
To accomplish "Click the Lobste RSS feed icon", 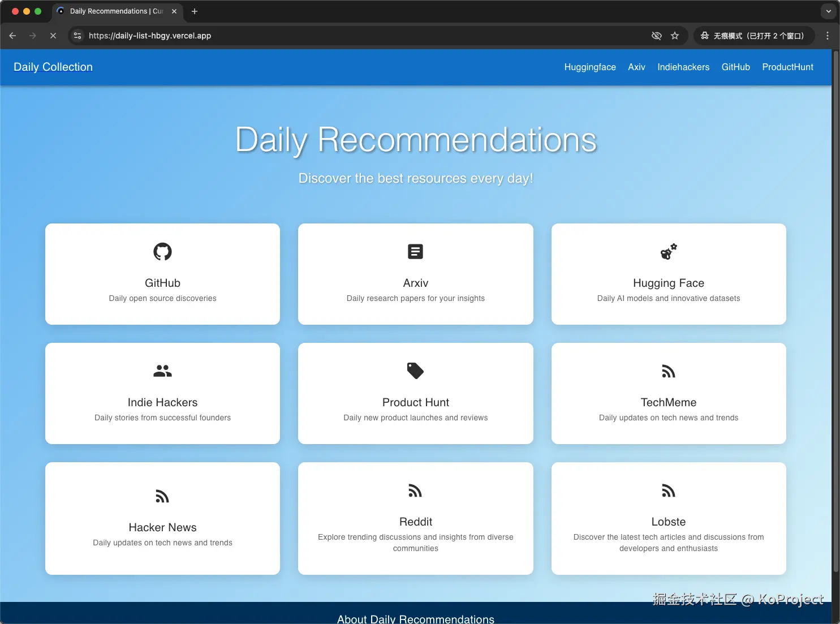I will pyautogui.click(x=669, y=490).
